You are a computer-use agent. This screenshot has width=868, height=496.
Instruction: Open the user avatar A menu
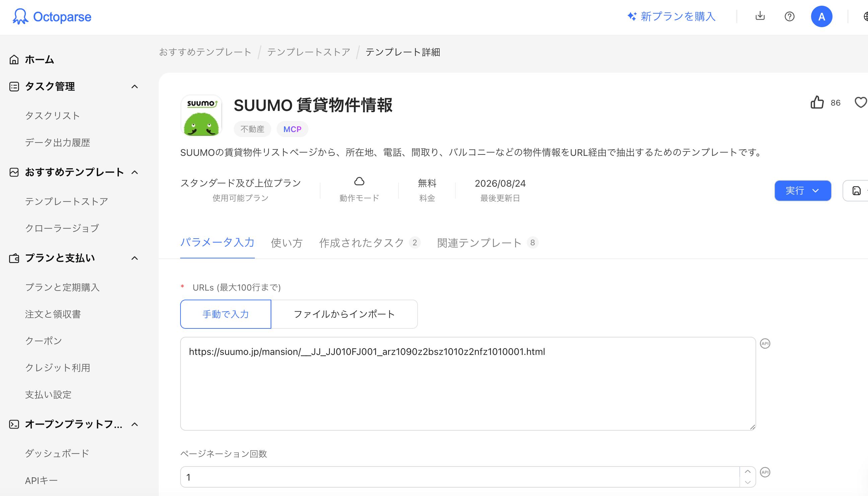click(821, 16)
